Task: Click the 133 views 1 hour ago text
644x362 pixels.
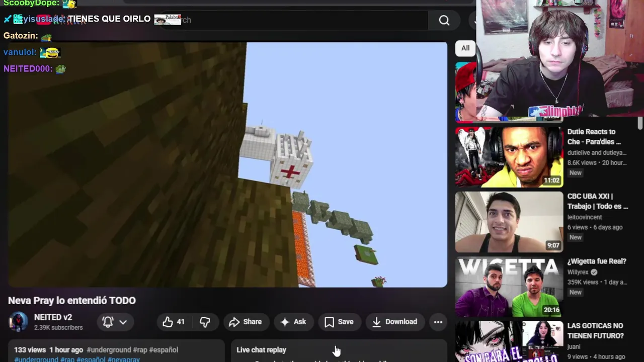Action: coord(48,350)
